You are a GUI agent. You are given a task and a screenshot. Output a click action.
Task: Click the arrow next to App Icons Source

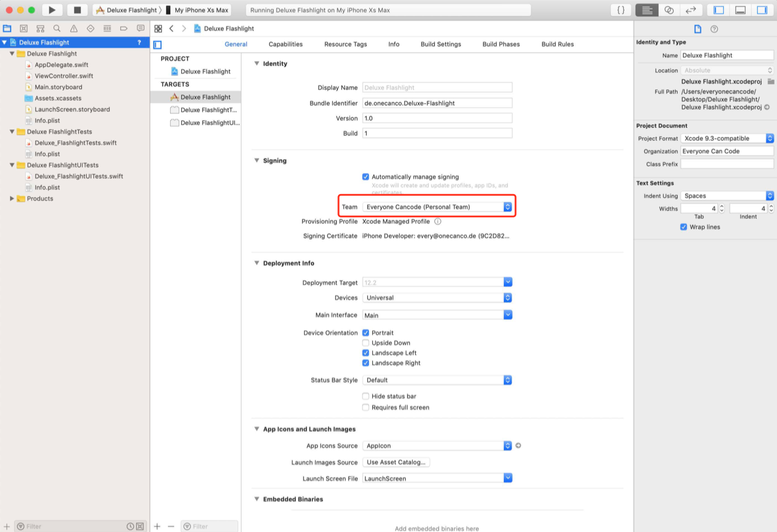point(518,445)
